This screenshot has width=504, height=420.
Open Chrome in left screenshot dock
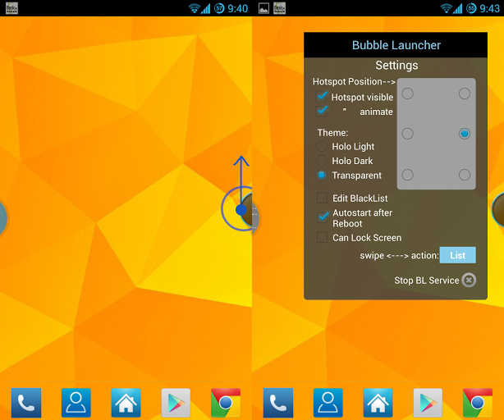tap(226, 403)
